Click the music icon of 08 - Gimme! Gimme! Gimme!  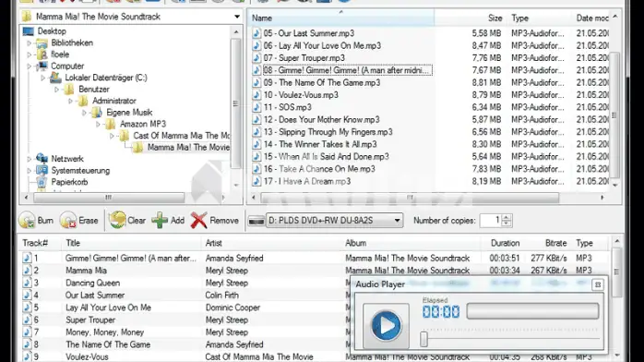(256, 70)
